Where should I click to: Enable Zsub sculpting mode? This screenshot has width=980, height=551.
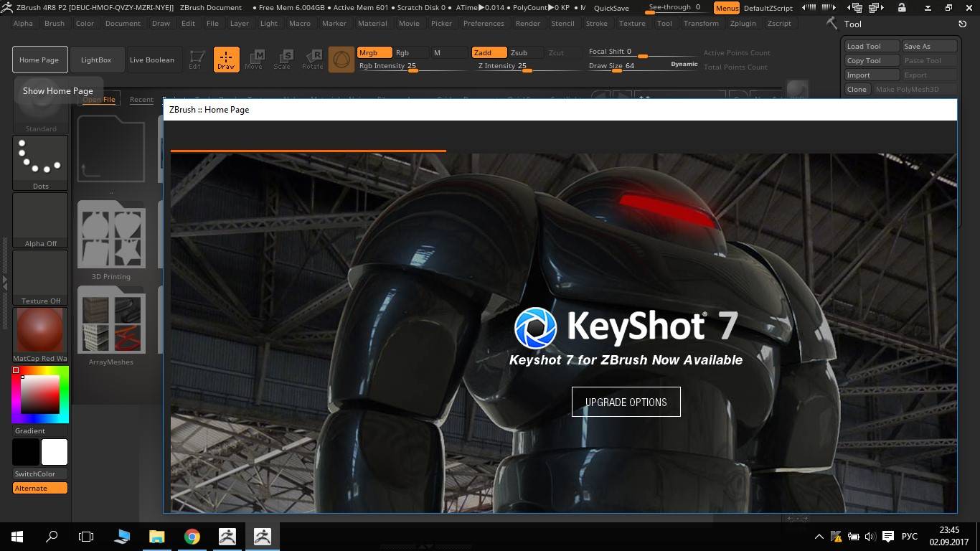click(x=519, y=52)
